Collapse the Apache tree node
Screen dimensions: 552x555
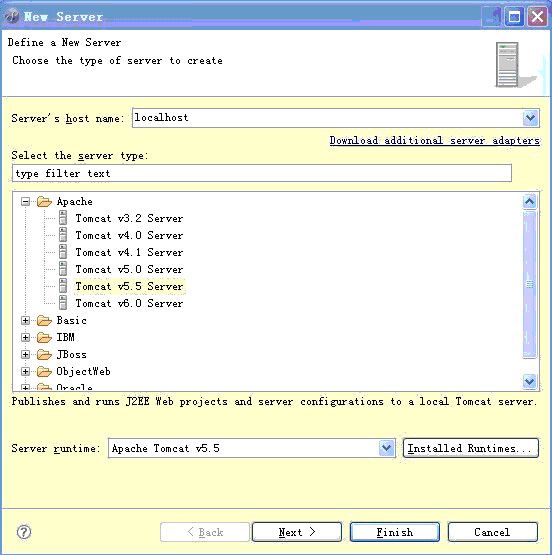(x=25, y=202)
